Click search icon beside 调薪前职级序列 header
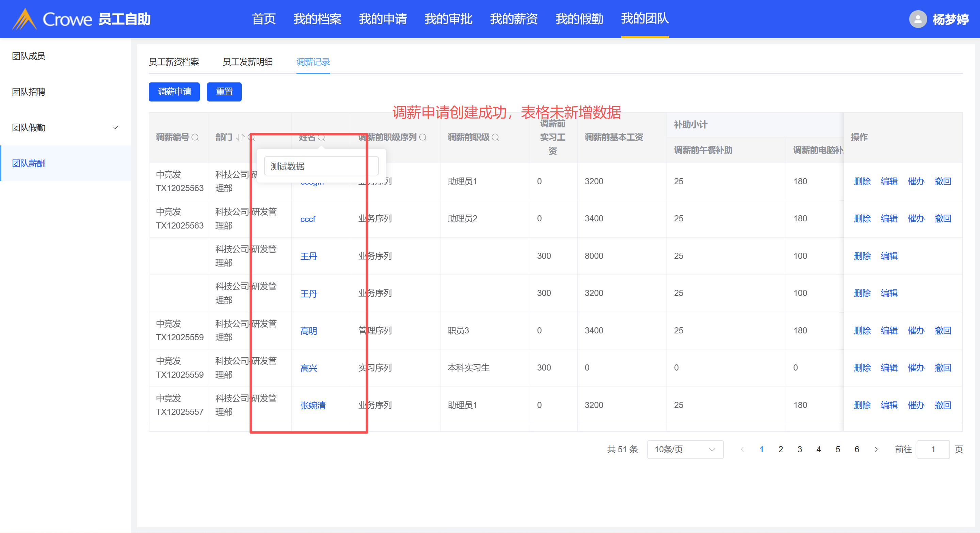The width and height of the screenshot is (980, 533). pyautogui.click(x=423, y=138)
